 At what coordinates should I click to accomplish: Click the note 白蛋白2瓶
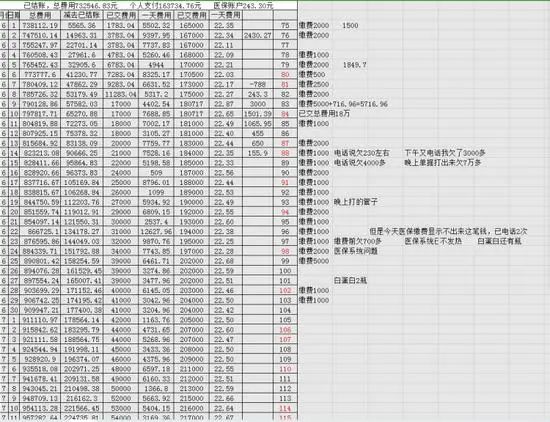pyautogui.click(x=350, y=281)
